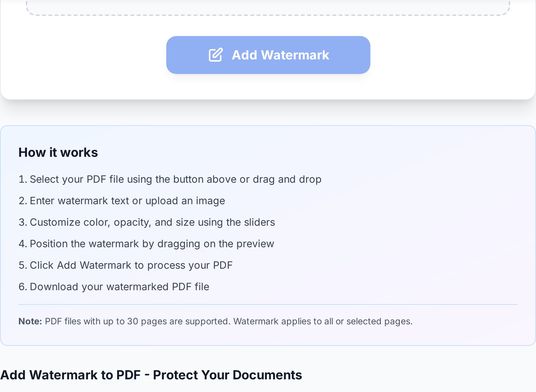Click step 6 'Download your watermarked PDF file'
Image resolution: width=536 pixels, height=392 pixels.
(114, 287)
